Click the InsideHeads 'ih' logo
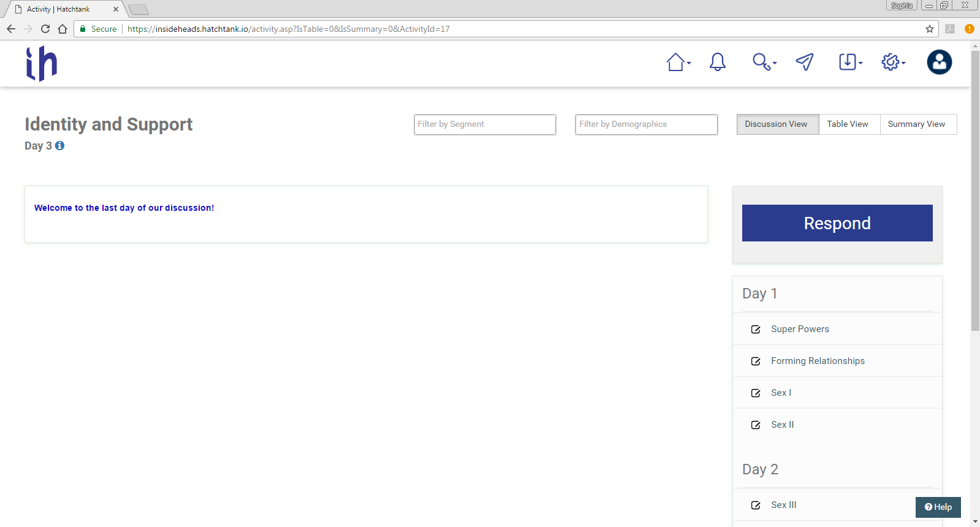The height and width of the screenshot is (527, 980). pyautogui.click(x=41, y=64)
